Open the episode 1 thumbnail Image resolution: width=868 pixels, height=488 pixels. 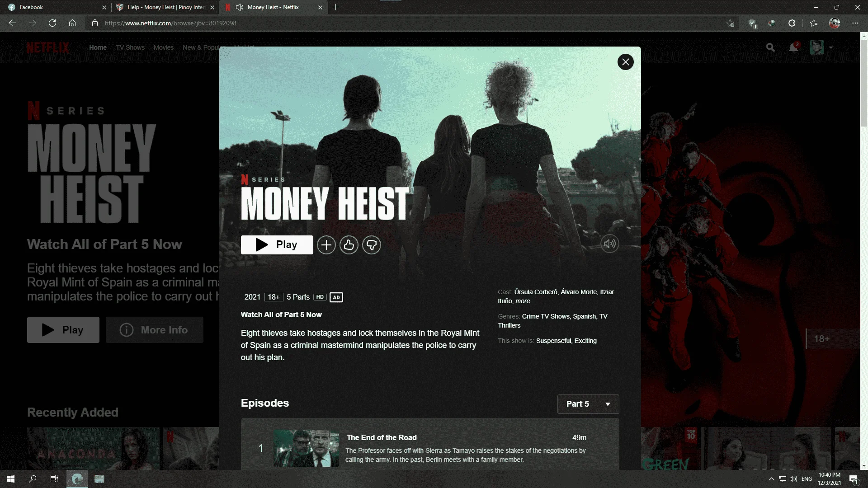click(306, 448)
